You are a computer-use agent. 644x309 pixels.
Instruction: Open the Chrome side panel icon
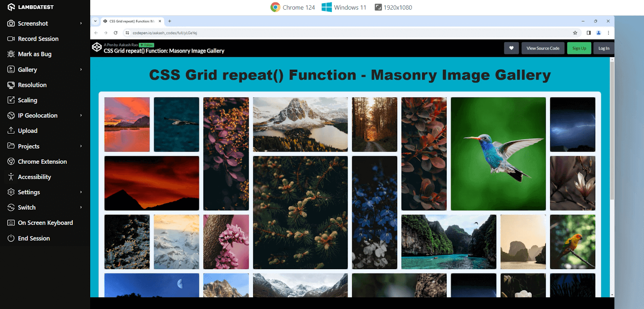588,33
